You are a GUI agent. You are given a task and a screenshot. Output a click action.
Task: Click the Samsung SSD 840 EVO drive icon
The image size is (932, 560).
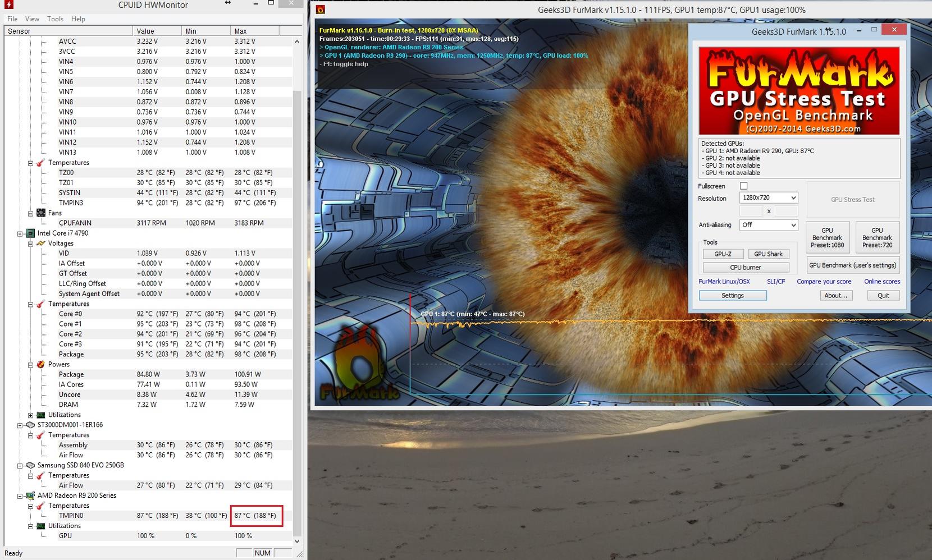(30, 466)
